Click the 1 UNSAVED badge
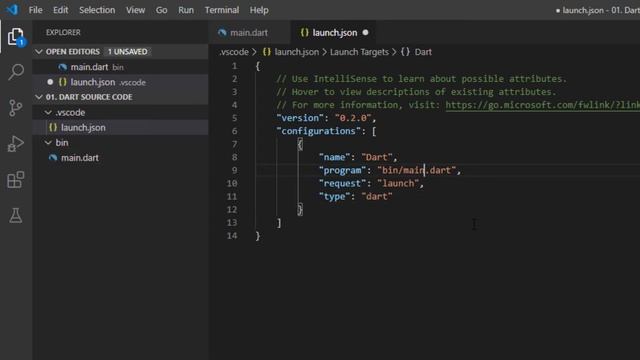This screenshot has height=360, width=640. click(x=127, y=51)
